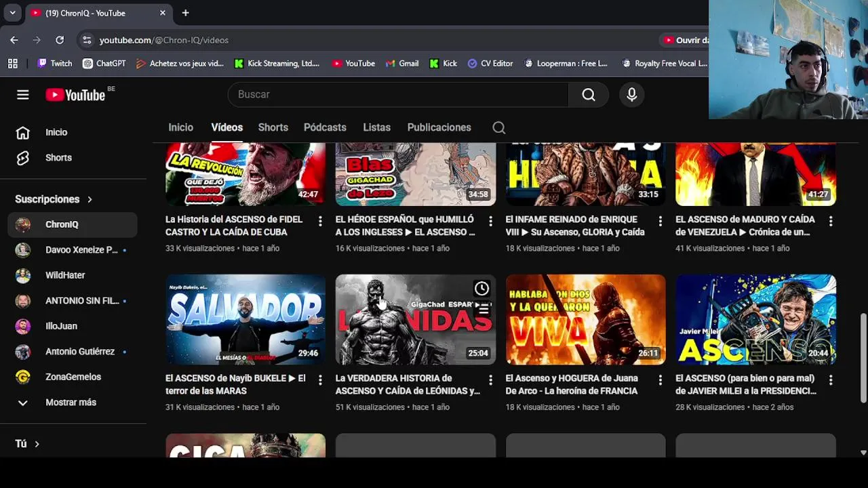
Task: Open the Publicaciones tab
Action: coord(439,127)
